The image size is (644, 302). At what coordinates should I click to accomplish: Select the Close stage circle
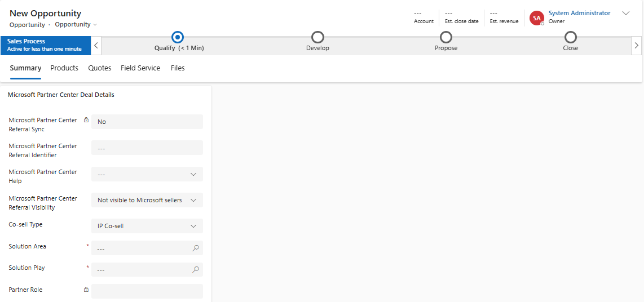pyautogui.click(x=571, y=37)
